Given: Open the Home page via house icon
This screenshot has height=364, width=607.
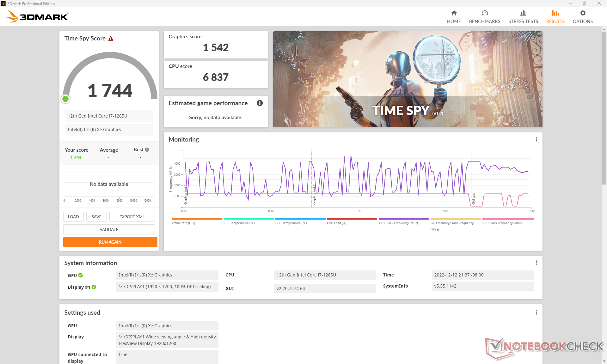Looking at the screenshot, I should (x=454, y=13).
